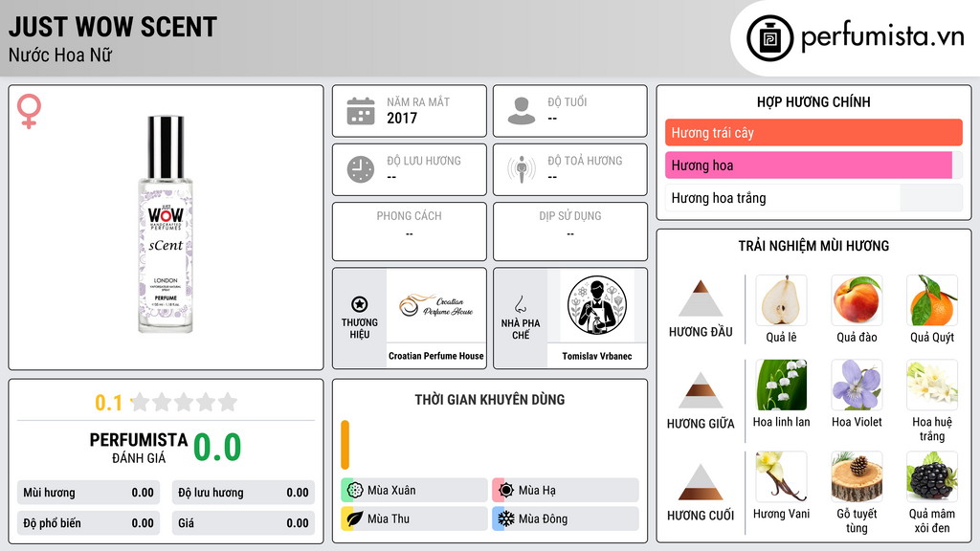
Task: Click the green 0.0 Perfumista score
Action: (217, 447)
